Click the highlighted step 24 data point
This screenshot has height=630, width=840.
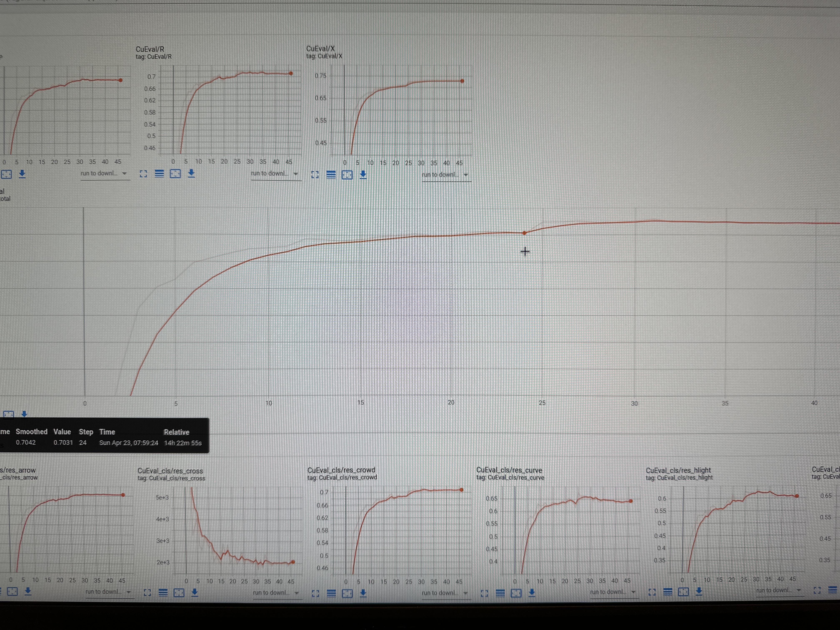[524, 233]
